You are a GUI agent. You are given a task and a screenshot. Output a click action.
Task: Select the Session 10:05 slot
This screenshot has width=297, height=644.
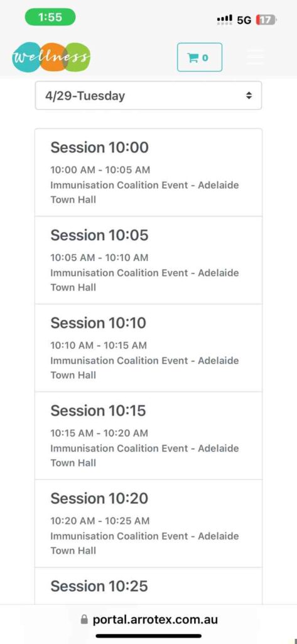148,260
